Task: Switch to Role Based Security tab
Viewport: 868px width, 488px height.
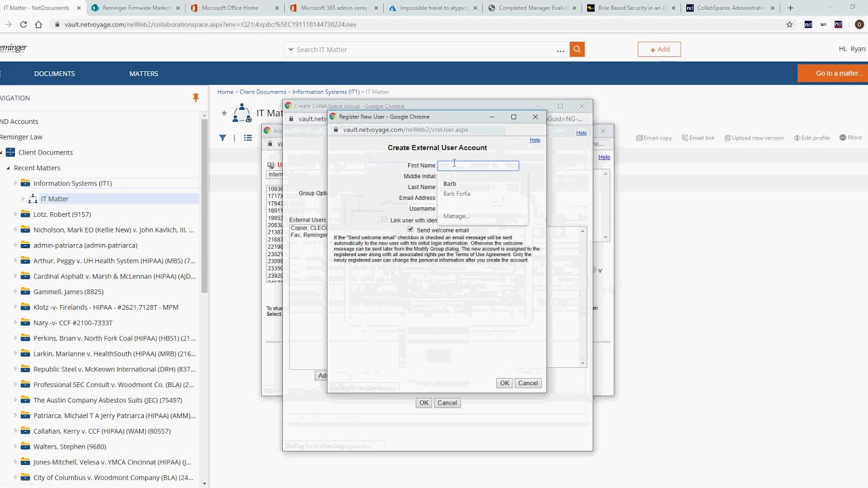Action: (631, 8)
